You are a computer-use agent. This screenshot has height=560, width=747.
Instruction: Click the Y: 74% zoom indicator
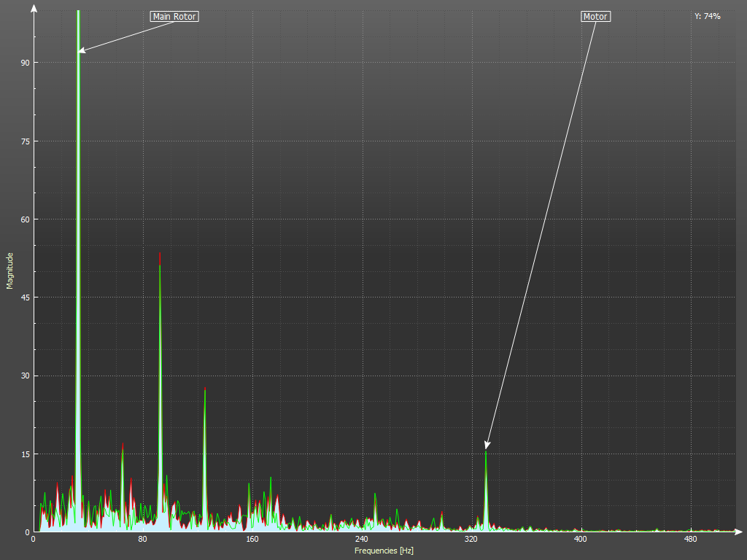(707, 16)
